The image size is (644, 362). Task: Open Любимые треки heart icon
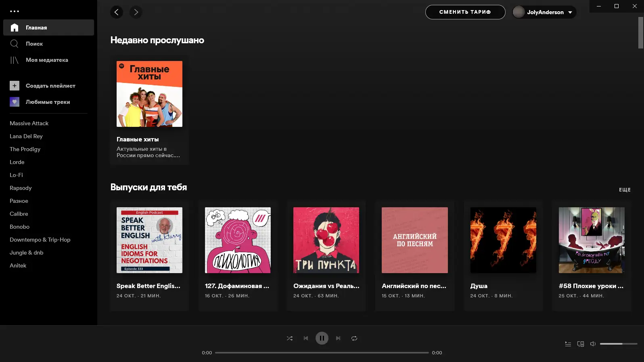(x=15, y=102)
